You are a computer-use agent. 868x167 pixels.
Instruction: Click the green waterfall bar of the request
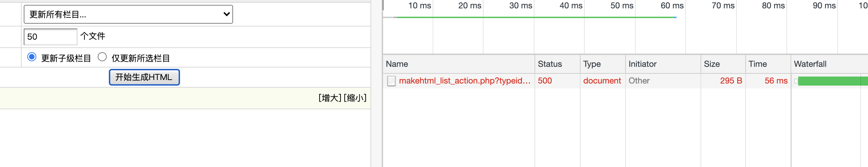[832, 81]
